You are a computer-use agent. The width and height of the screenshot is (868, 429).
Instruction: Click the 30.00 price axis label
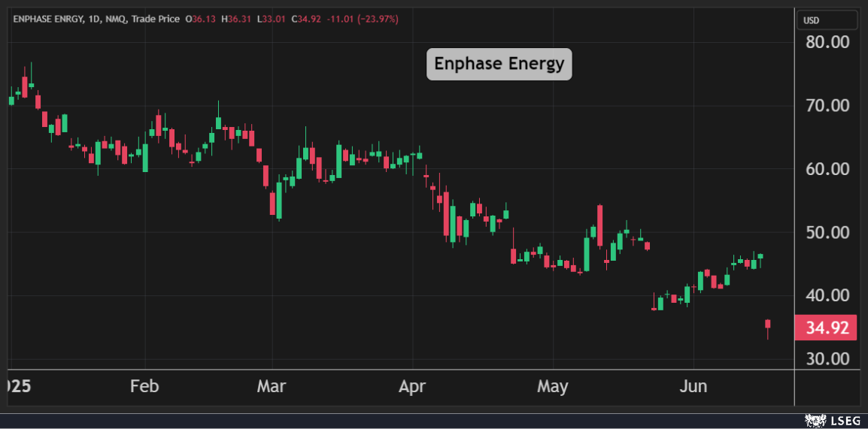point(827,358)
